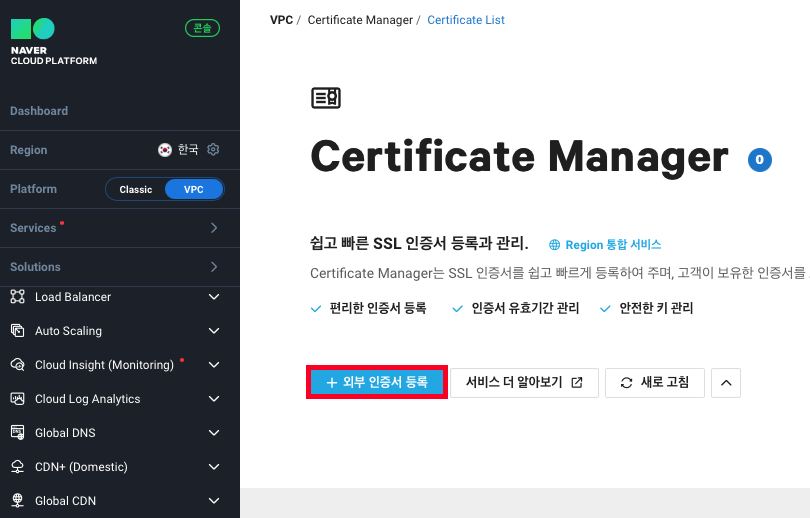Switch platform to Classic
810x518 pixels.
[x=136, y=190]
